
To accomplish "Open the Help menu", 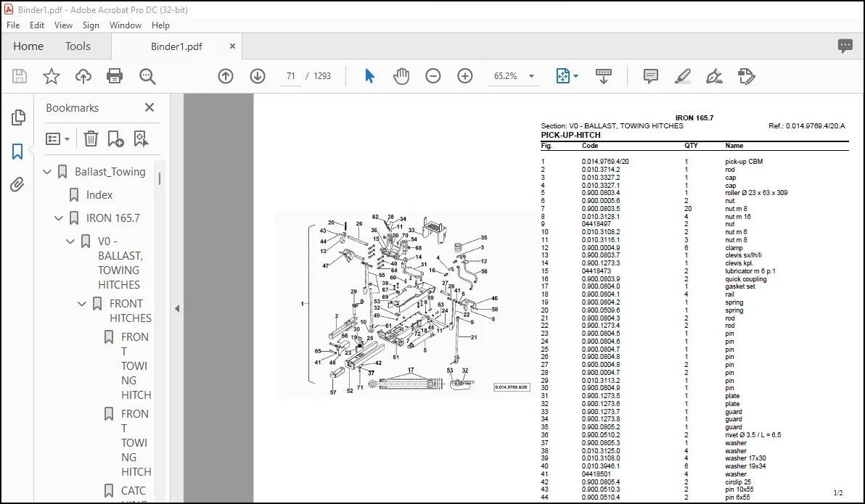I will pyautogui.click(x=160, y=25).
